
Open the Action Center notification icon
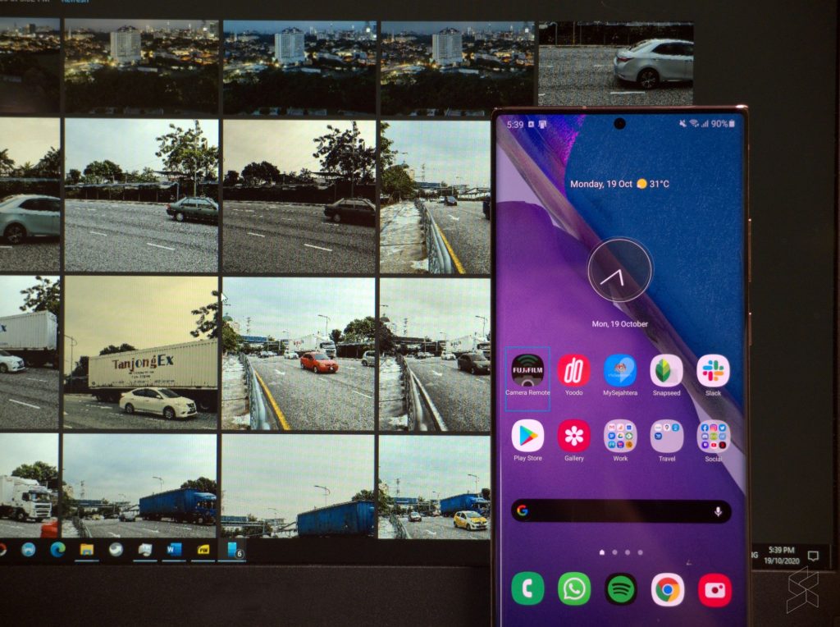(x=813, y=556)
